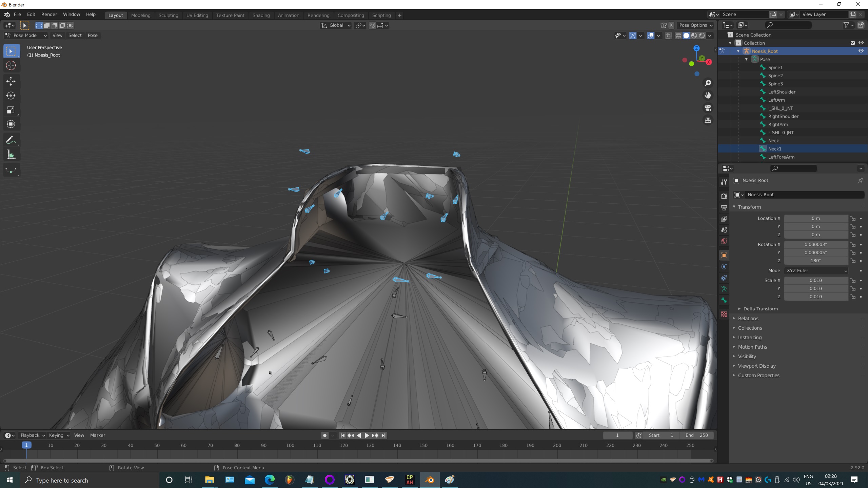Click the hand Pan view gizmo
The image size is (868, 488).
pyautogui.click(x=708, y=95)
